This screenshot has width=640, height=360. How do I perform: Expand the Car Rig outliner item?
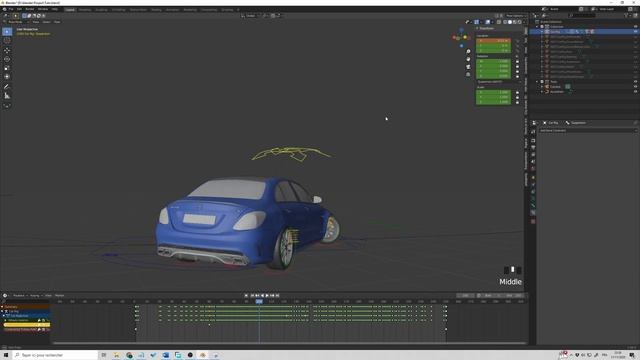[542, 31]
